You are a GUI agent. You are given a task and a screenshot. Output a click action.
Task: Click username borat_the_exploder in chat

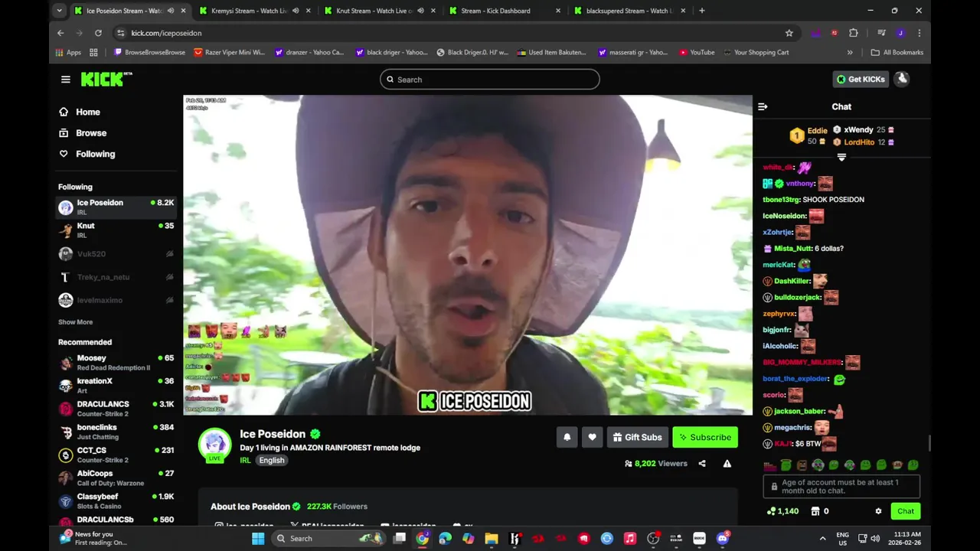click(x=795, y=379)
